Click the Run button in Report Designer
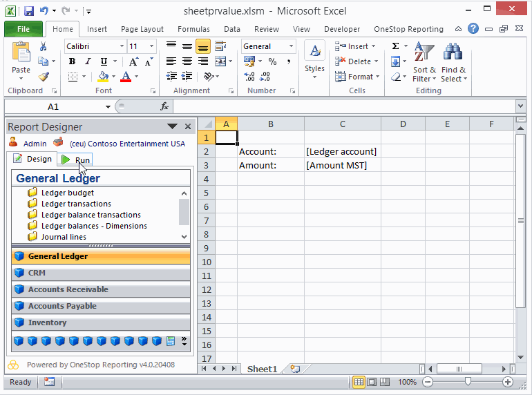 (x=76, y=160)
